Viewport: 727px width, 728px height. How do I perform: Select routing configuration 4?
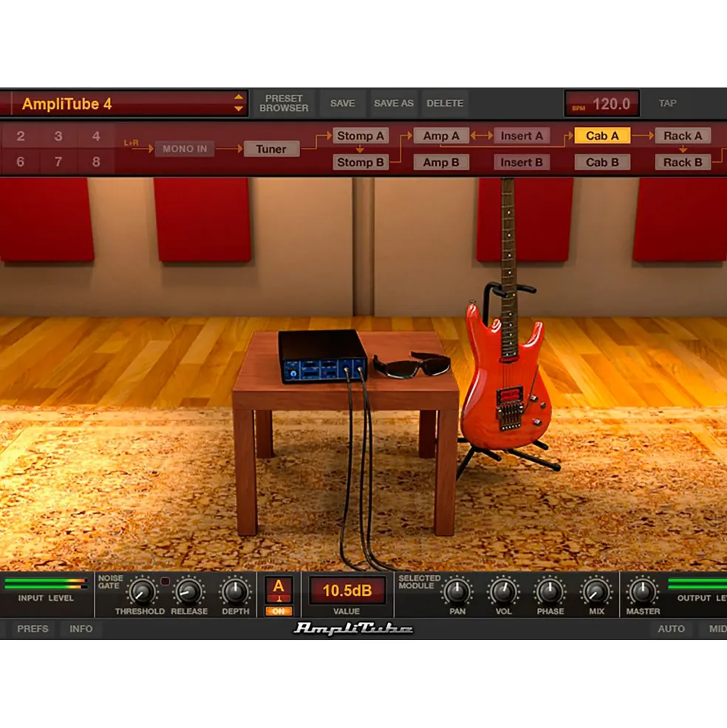point(96,137)
